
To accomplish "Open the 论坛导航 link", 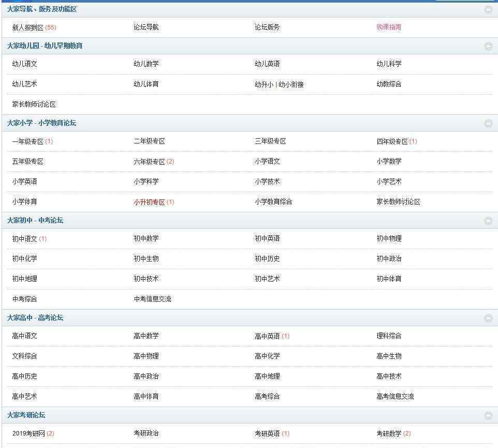I will [x=146, y=27].
